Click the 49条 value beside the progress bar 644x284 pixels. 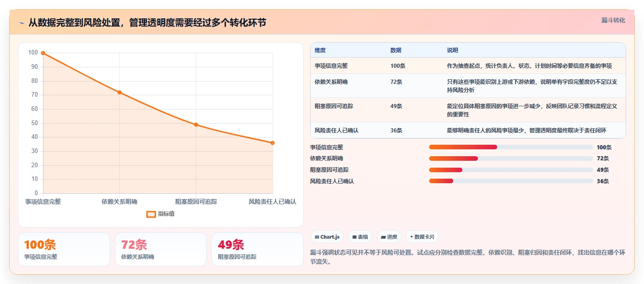coord(603,170)
